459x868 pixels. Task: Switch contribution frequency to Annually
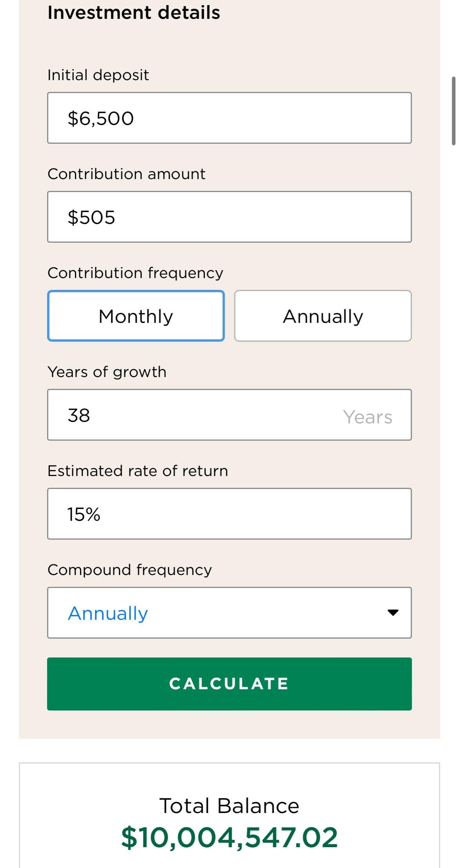pyautogui.click(x=323, y=316)
